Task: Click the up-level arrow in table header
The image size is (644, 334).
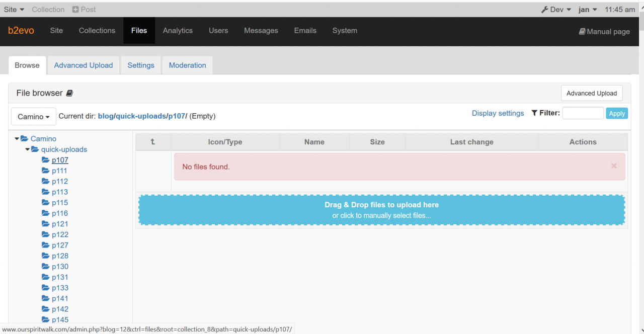Action: 153,142
